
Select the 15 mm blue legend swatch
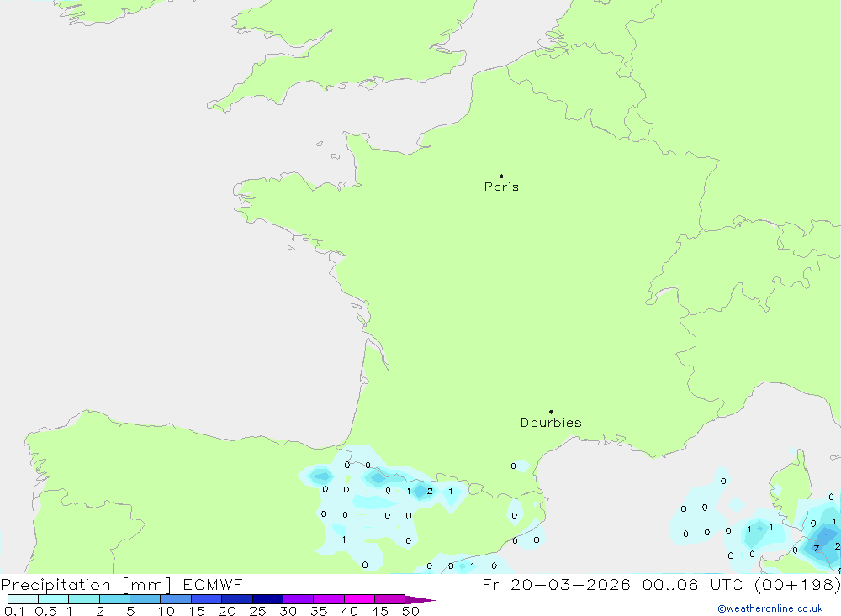[x=206, y=599]
